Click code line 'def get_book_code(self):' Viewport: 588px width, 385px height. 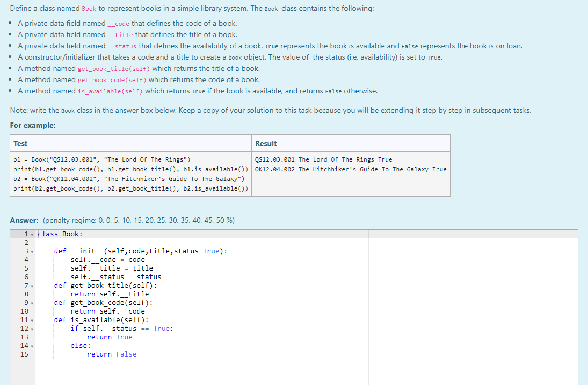pos(104,303)
